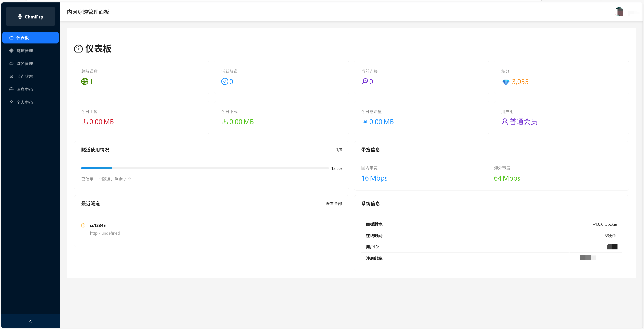This screenshot has height=329, width=644.
Task: Click the globe icon beside 隧道管理
Action: click(12, 51)
